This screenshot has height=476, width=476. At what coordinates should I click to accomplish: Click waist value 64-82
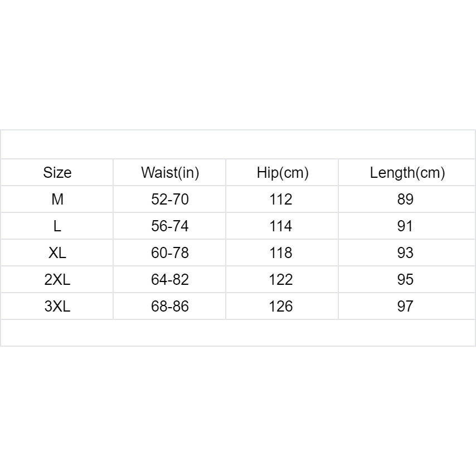[x=170, y=280]
